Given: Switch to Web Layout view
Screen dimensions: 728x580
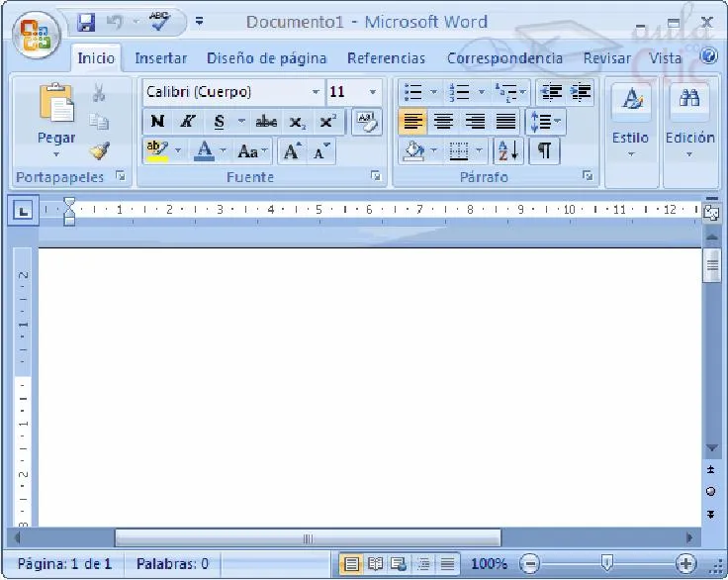Looking at the screenshot, I should [x=399, y=564].
